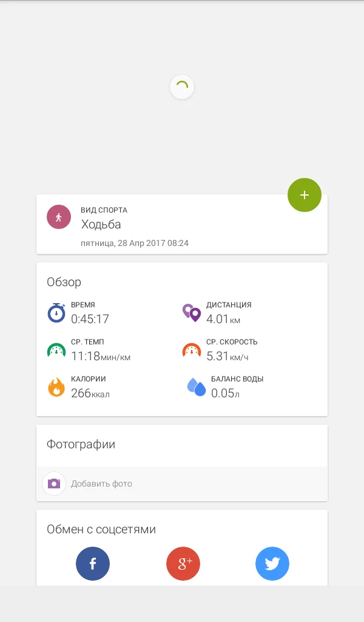
Task: Tap the СР. СКОРОСТЬ label
Action: [232, 341]
